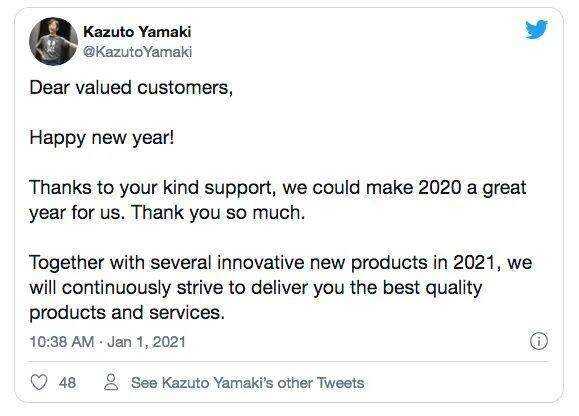Image resolution: width=579 pixels, height=416 pixels.
Task: Click the 'will continuously strive' line
Action: [x=256, y=288]
